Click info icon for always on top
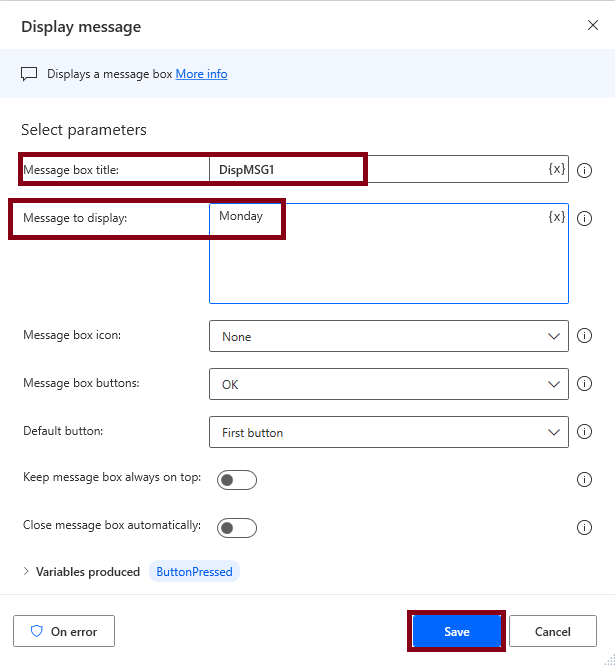Image resolution: width=615 pixels, height=666 pixels. point(585,480)
